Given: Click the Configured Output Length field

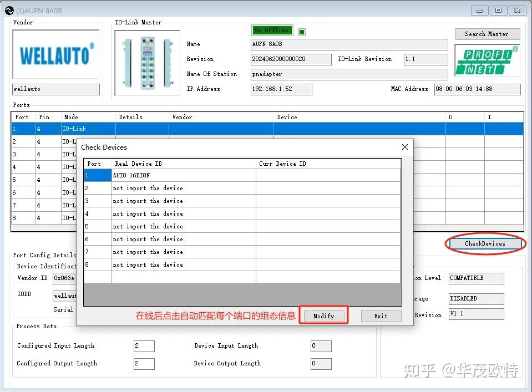Looking at the screenshot, I should (144, 364).
